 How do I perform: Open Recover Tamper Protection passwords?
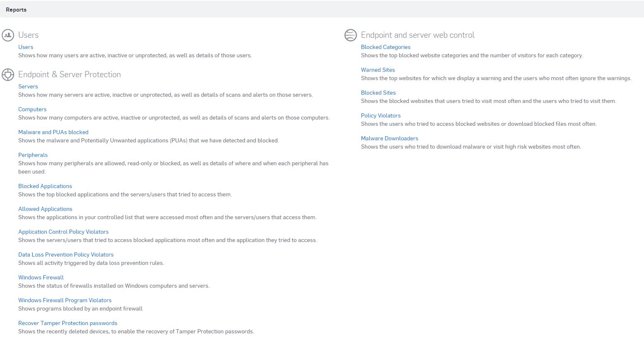point(68,323)
